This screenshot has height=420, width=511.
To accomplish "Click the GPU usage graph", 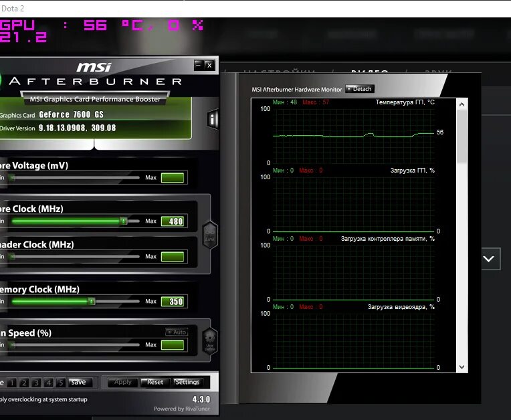I will tap(354, 204).
